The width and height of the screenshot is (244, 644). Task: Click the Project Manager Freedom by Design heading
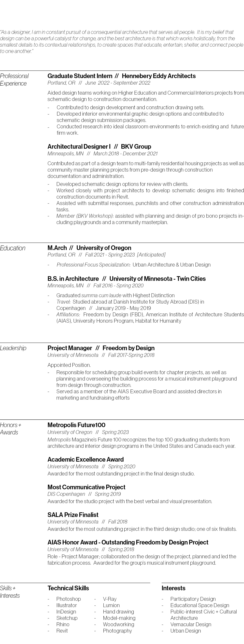[x=101, y=348]
